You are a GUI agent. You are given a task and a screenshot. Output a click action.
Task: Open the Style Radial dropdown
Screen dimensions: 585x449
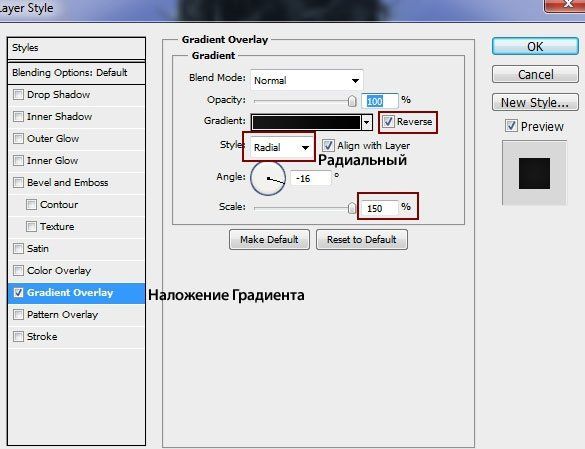281,147
